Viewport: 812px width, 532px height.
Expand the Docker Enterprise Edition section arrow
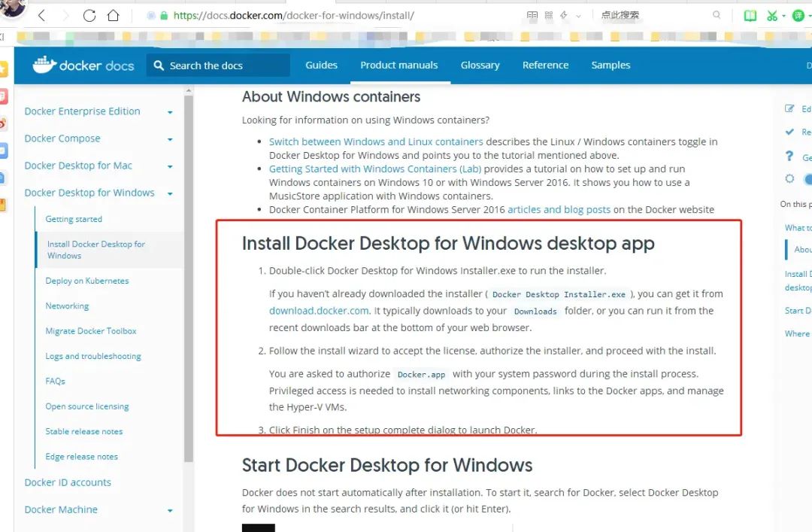[170, 112]
